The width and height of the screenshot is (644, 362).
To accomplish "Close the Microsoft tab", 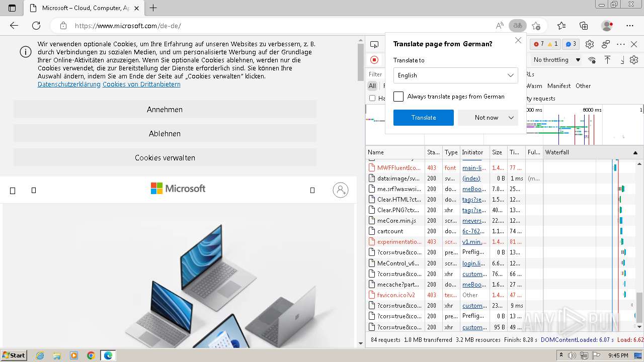I will [x=136, y=8].
